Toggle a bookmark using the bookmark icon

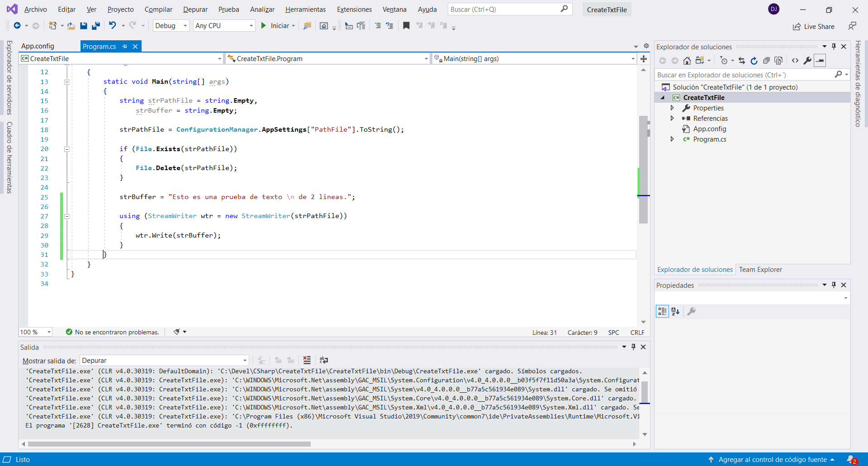coord(406,26)
